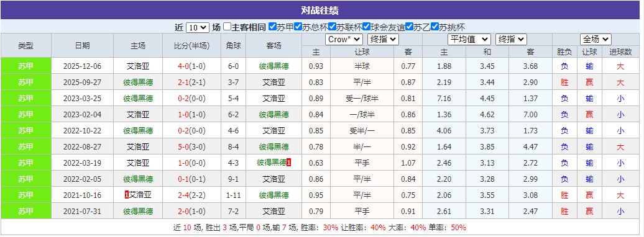
Task: Open the 终指 dropdown beside 平均值
Action: pos(512,39)
